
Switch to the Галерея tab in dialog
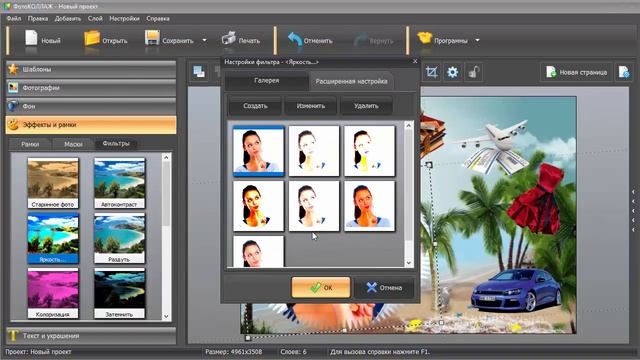[x=267, y=81]
